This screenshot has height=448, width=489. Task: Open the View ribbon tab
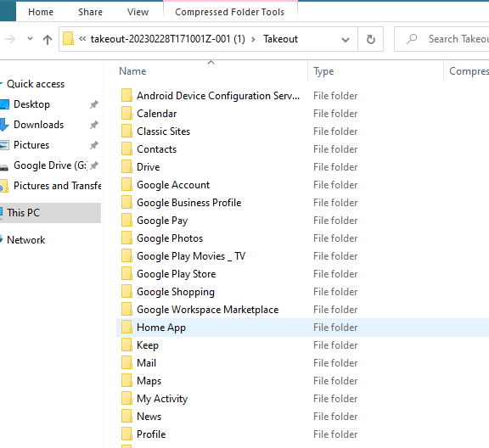[x=138, y=12]
